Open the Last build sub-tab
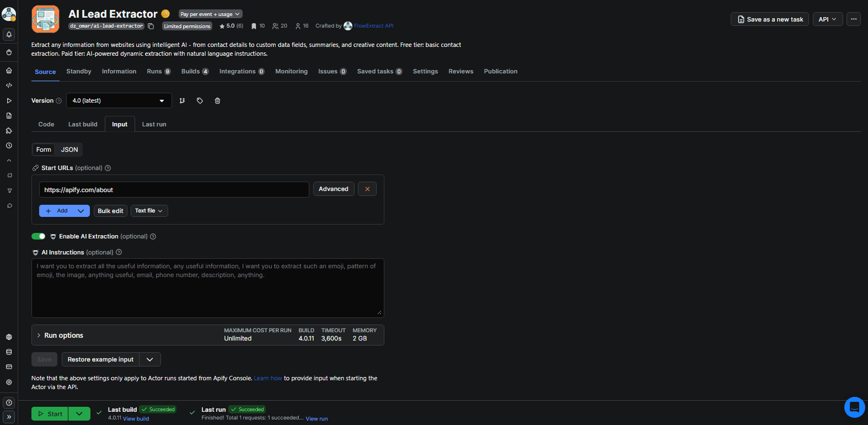Image resolution: width=868 pixels, height=425 pixels. click(x=83, y=124)
